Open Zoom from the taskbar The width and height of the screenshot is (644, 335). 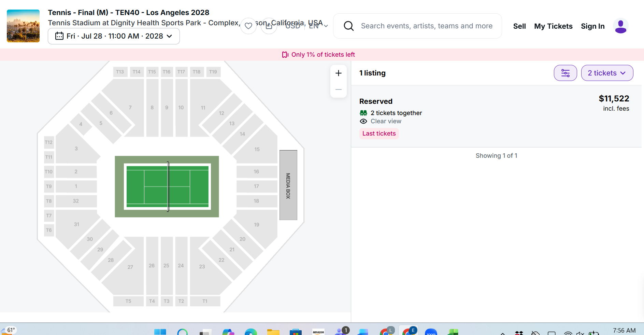pos(431,332)
